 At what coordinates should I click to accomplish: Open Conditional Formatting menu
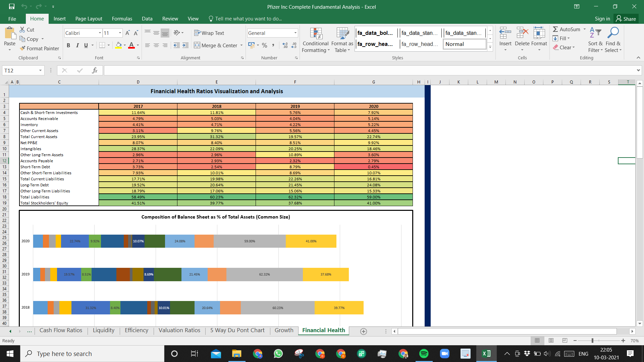tap(315, 40)
